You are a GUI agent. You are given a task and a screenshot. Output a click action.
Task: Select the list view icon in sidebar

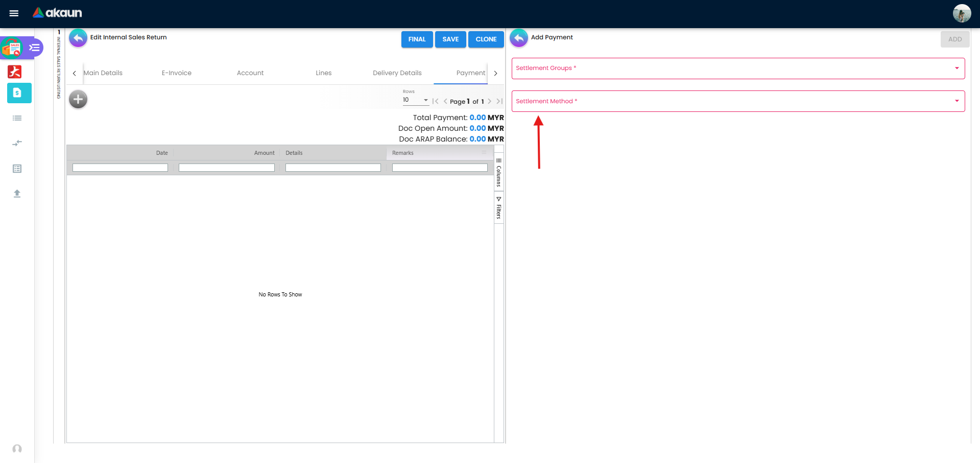click(17, 118)
